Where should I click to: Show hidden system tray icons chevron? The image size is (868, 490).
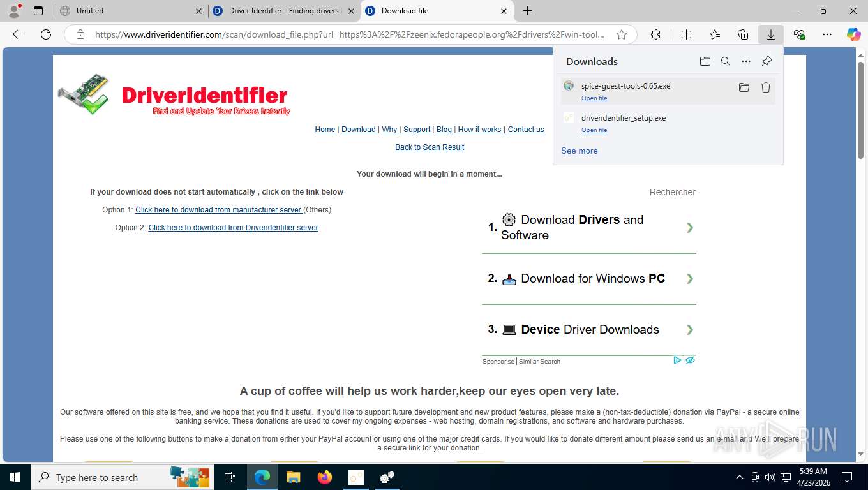[740, 477]
